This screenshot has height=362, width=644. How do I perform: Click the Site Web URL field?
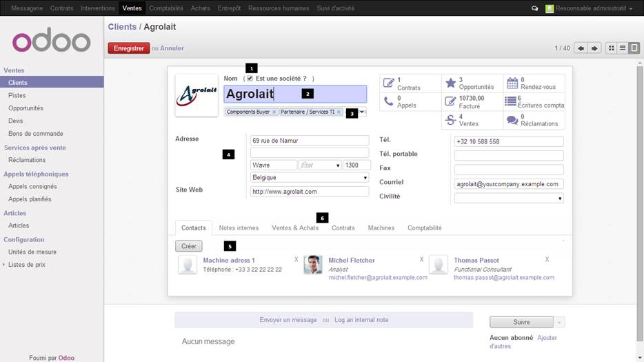pos(310,192)
